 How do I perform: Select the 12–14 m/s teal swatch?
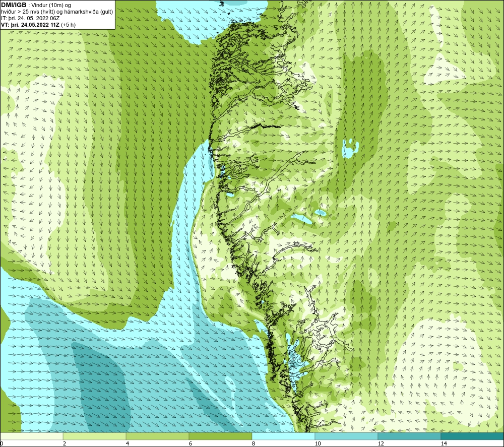[409, 436]
